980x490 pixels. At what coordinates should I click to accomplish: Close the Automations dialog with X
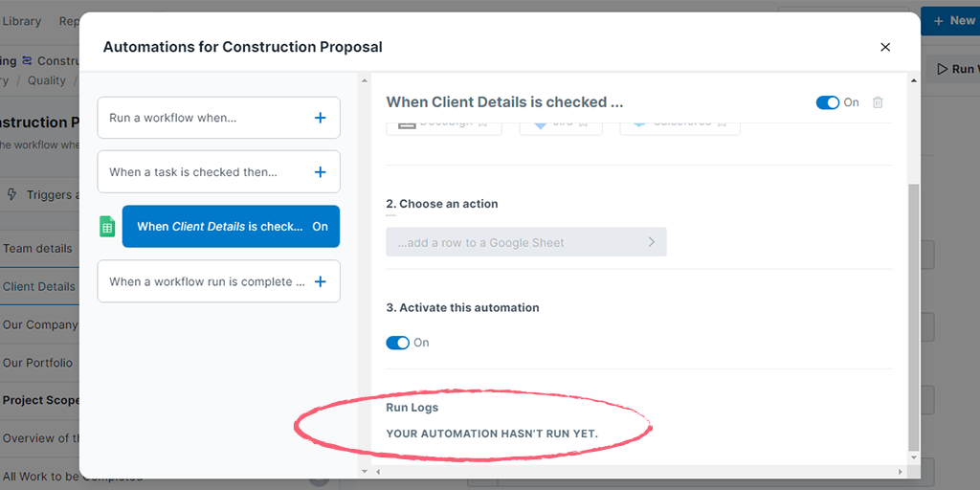[885, 47]
